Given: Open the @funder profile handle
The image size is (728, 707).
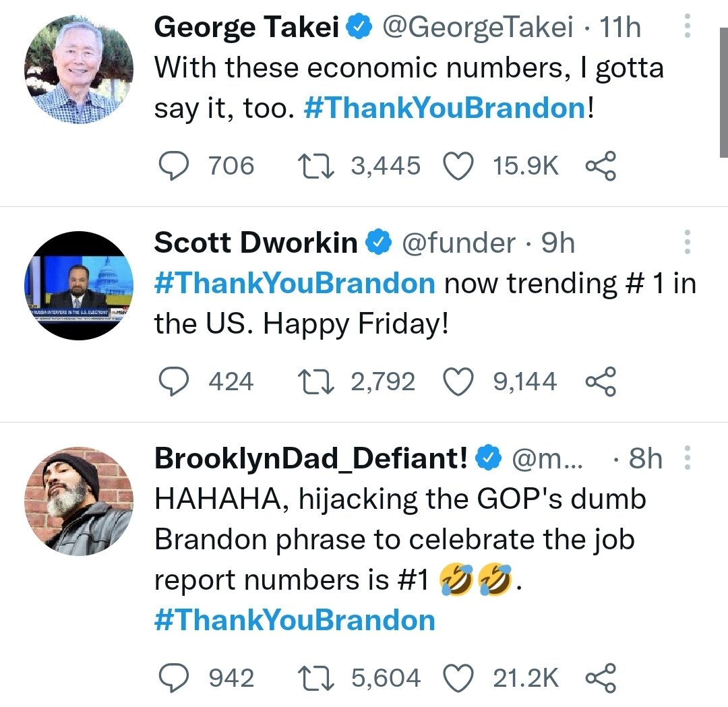Looking at the screenshot, I should tap(458, 243).
